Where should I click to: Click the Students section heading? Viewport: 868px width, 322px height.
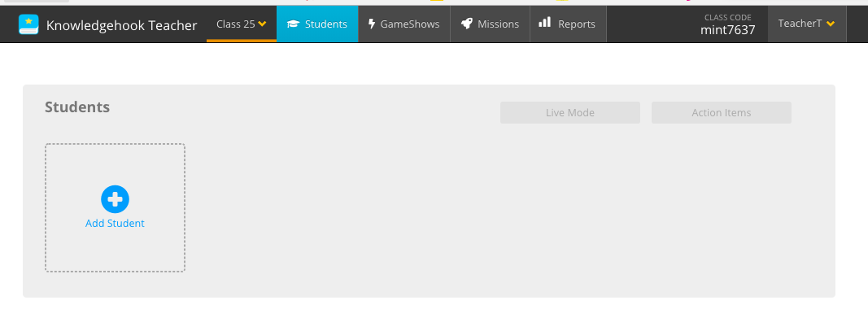tap(77, 107)
